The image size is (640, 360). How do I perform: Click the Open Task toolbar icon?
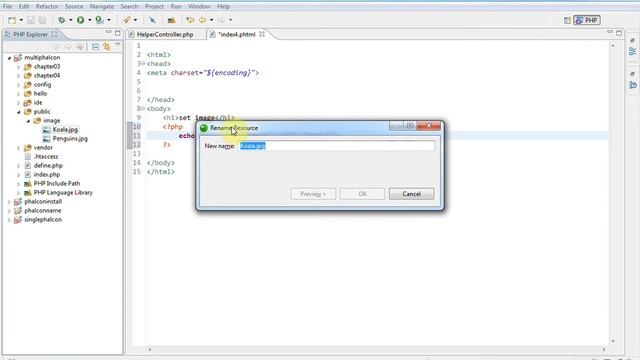pyautogui.click(x=171, y=20)
